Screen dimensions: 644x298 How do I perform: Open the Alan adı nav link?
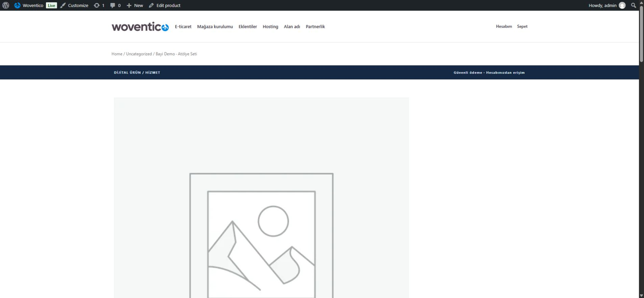tap(292, 27)
